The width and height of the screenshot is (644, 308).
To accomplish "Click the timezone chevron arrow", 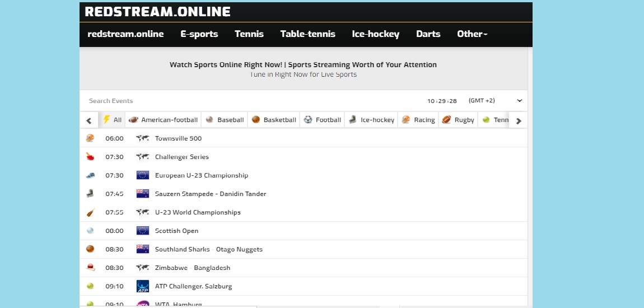I will click(x=520, y=101).
